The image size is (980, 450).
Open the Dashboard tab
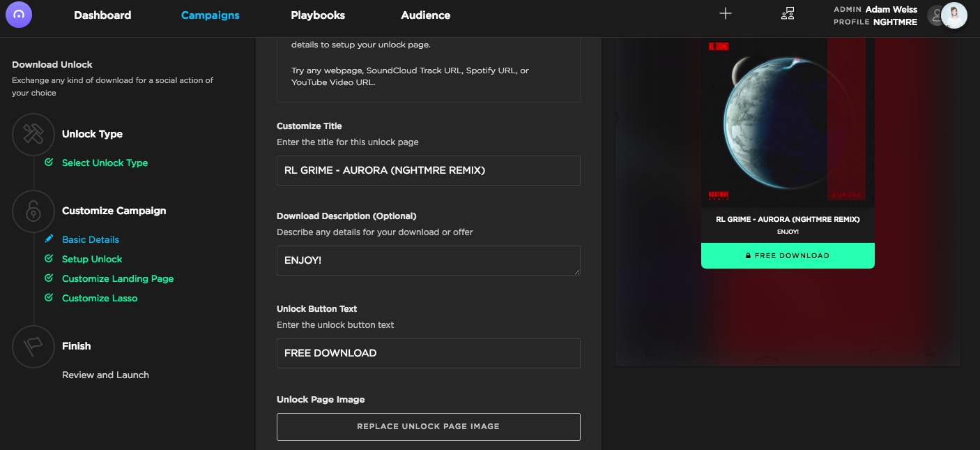102,15
